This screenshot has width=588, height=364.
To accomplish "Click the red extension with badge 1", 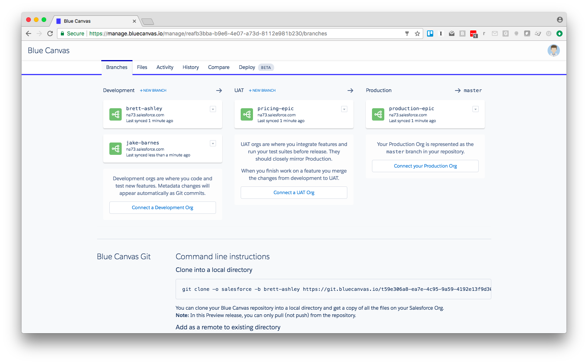I will (474, 34).
